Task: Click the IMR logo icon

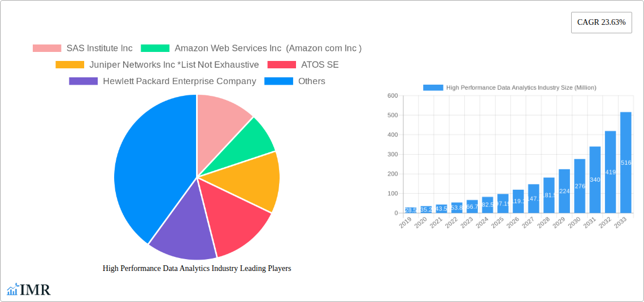Action: 12,290
